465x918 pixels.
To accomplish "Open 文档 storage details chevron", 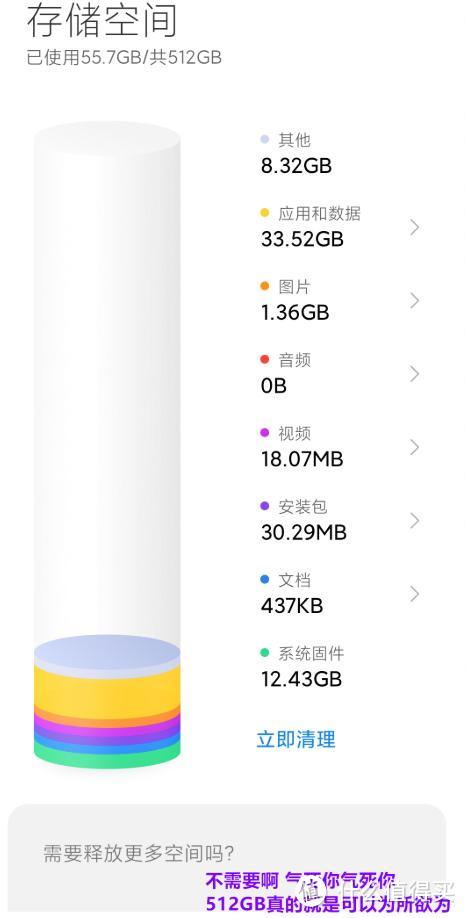I will (x=415, y=594).
